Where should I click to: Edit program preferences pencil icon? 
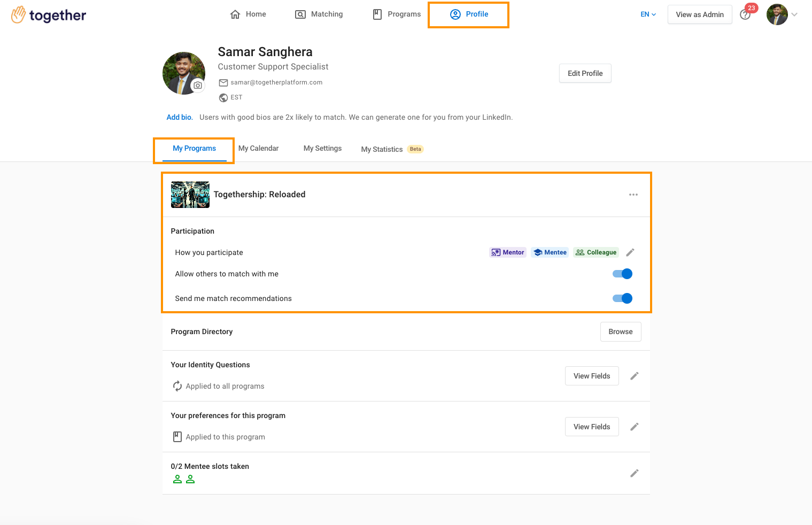[x=635, y=427]
